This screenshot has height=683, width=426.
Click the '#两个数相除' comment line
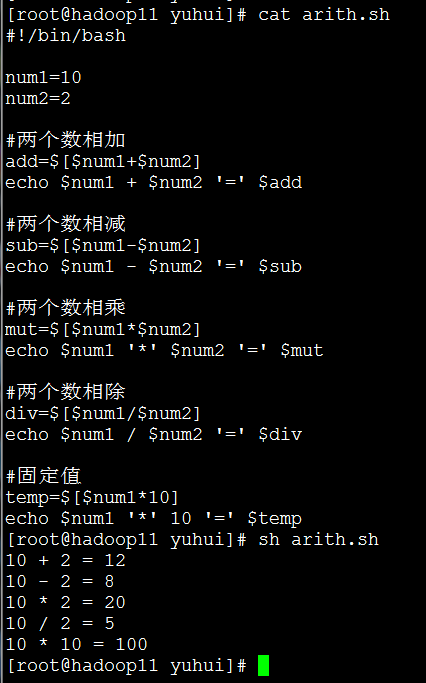click(66, 392)
